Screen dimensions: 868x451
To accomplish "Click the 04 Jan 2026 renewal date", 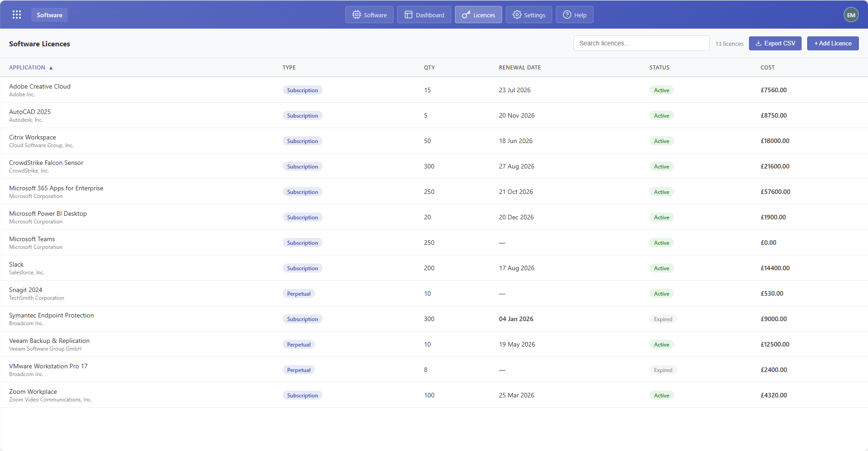I will point(516,319).
